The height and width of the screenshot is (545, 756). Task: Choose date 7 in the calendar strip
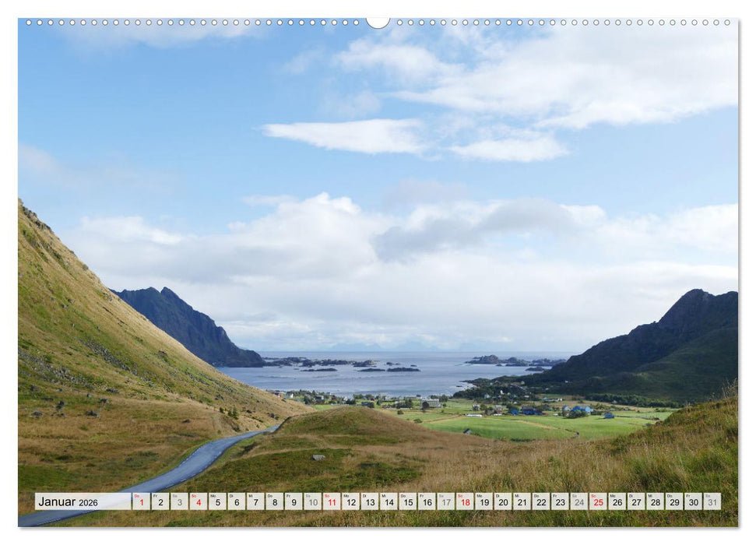point(255,501)
